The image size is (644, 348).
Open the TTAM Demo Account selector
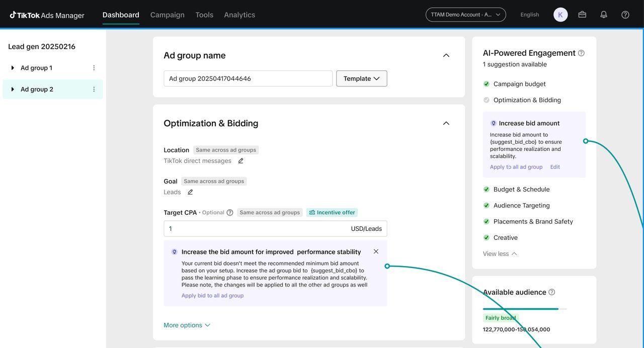coord(465,15)
